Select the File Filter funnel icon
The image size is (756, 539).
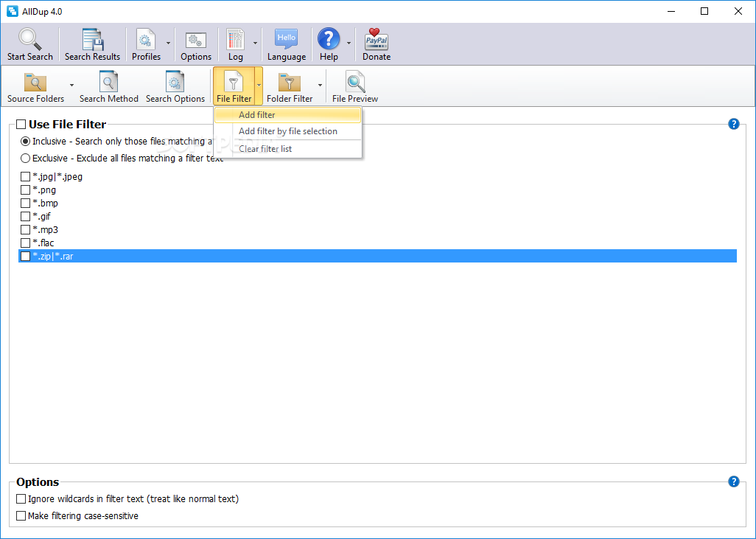pos(234,82)
